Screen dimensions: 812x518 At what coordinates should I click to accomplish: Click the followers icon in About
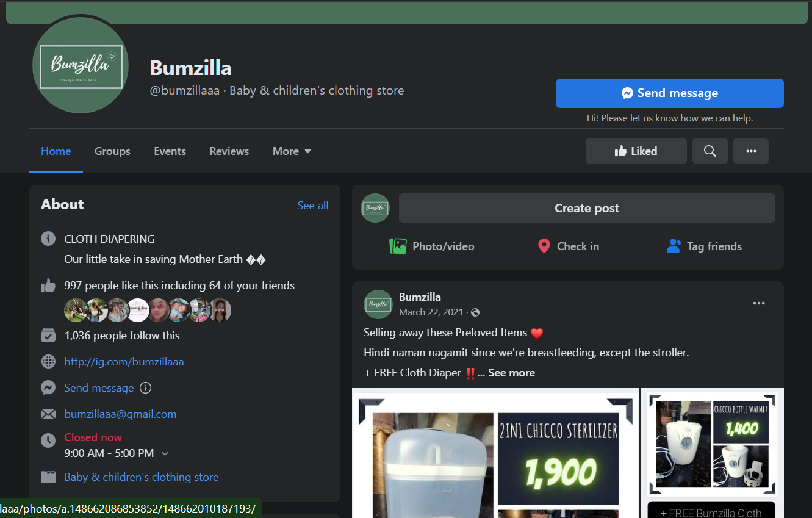(x=48, y=336)
